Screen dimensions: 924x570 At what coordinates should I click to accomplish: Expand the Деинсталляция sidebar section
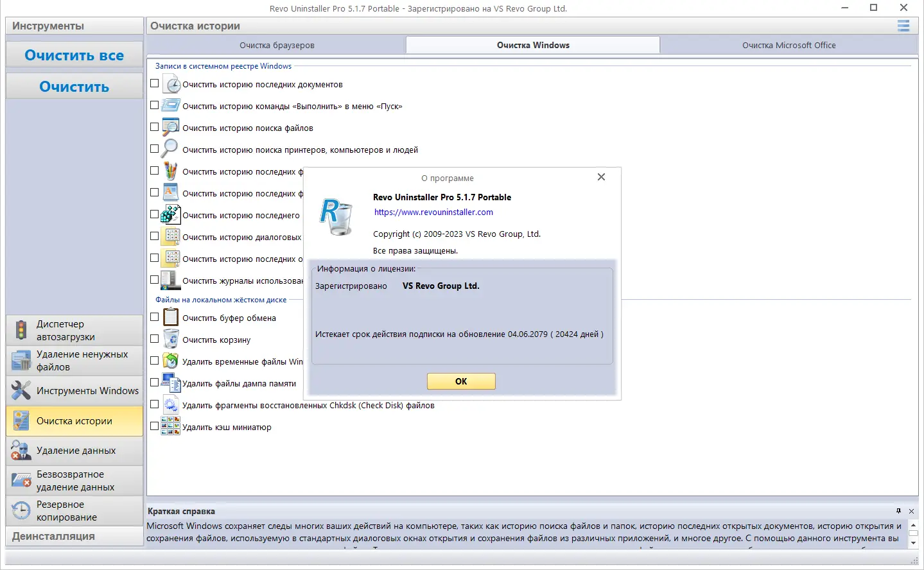pyautogui.click(x=74, y=536)
